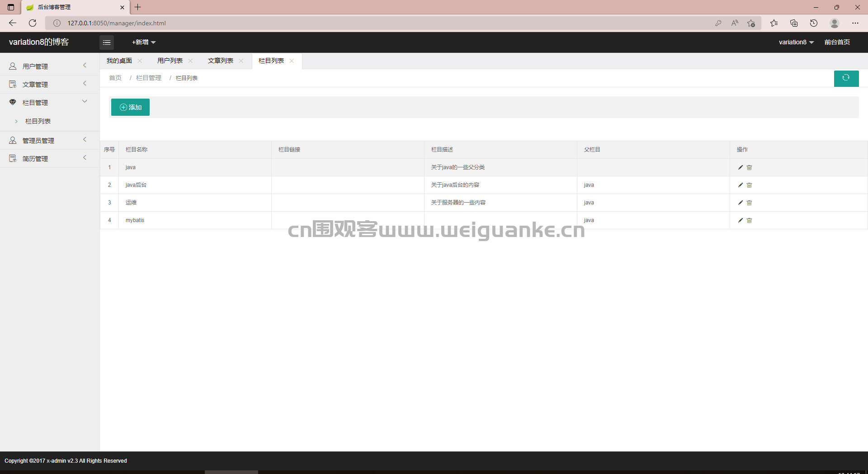Click the 栏目管理 diamond icon in sidebar
This screenshot has width=868, height=474.
(13, 102)
